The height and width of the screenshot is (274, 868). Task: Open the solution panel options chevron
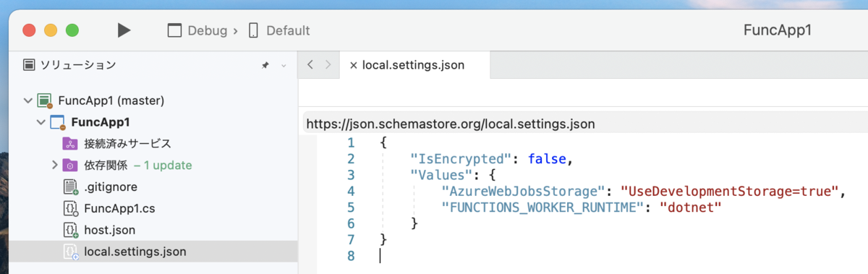click(x=284, y=65)
